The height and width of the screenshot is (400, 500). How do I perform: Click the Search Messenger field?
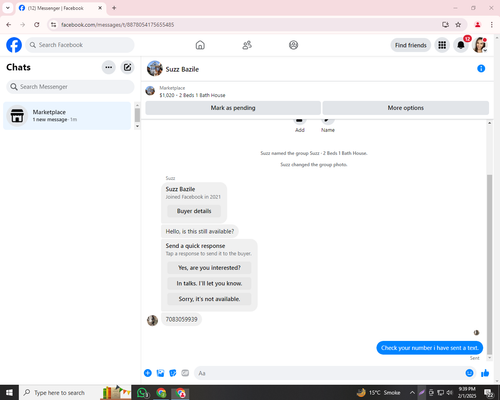pos(70,87)
